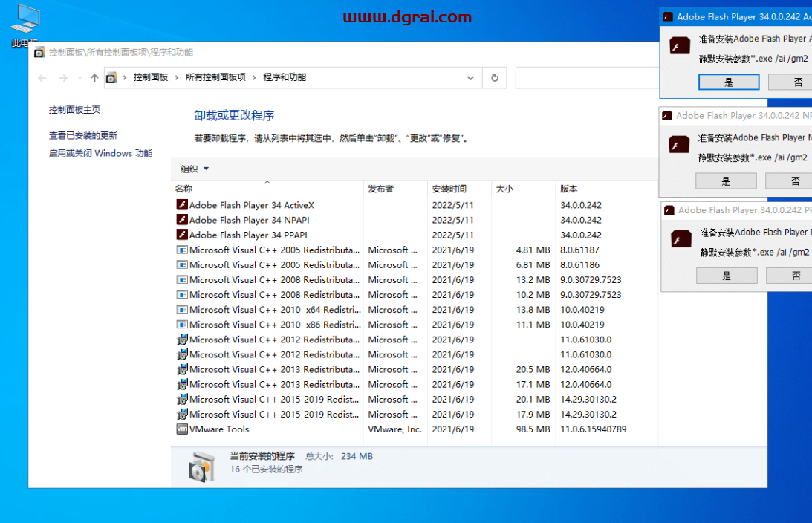812x523 pixels.
Task: Click 是 in the Flash Player PPAPI dialog
Action: 727,276
